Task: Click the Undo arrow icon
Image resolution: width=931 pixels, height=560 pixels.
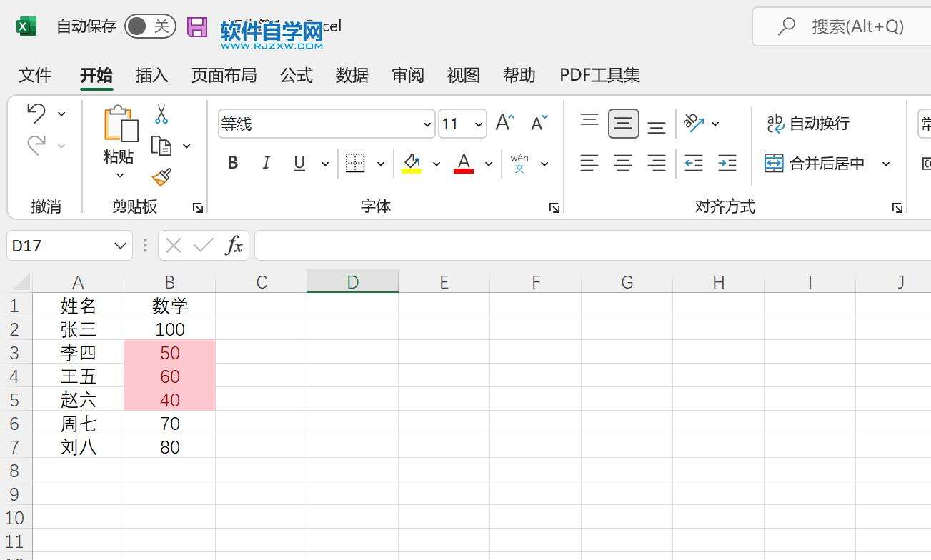Action: click(34, 113)
